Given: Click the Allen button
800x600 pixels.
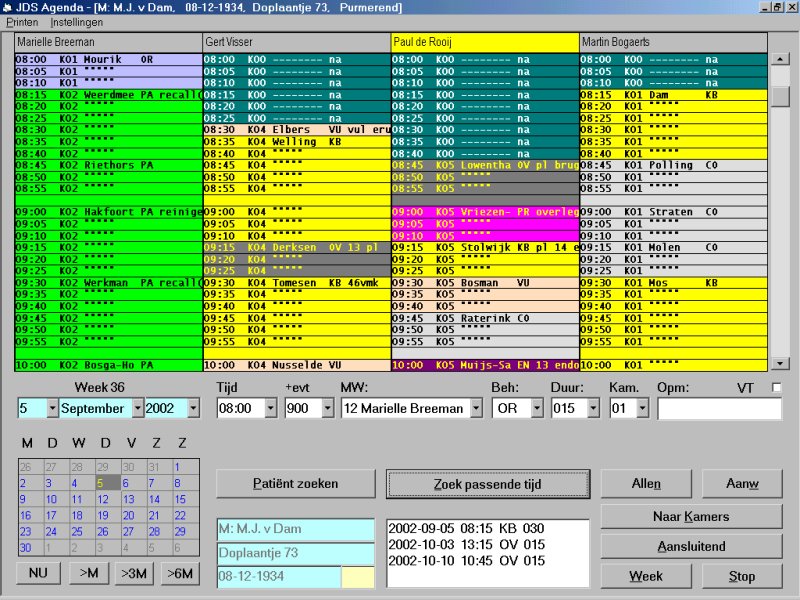Looking at the screenshot, I should coord(646,484).
